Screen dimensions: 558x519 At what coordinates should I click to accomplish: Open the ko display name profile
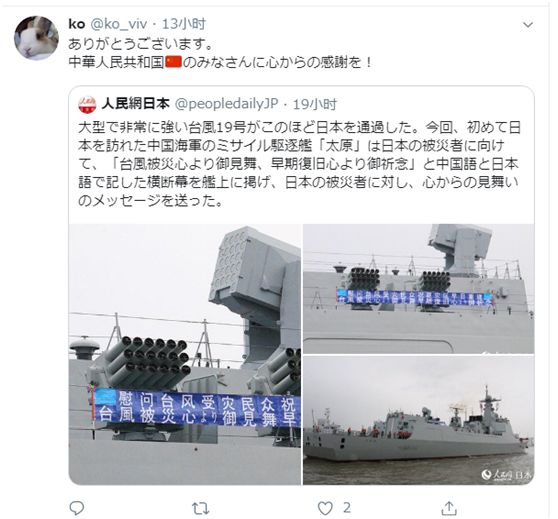click(x=77, y=24)
